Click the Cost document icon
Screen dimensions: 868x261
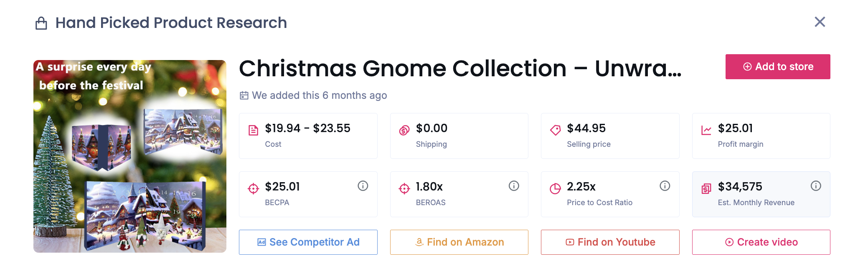(253, 129)
